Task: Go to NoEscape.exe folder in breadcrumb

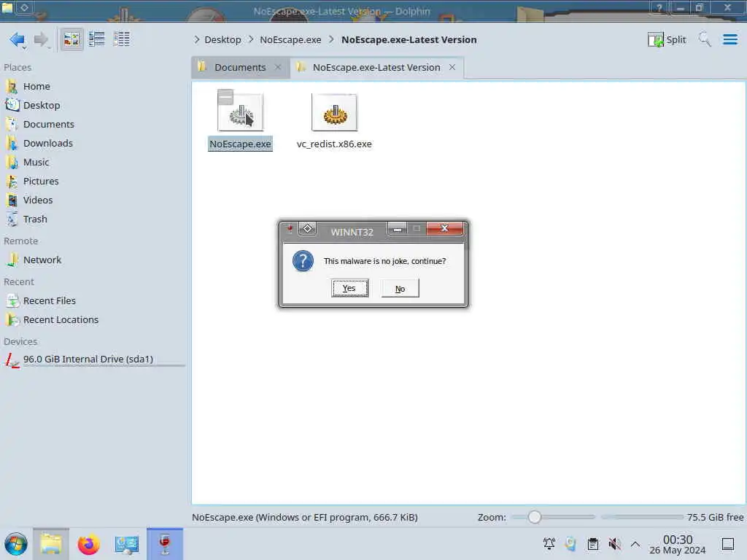Action: pos(290,40)
